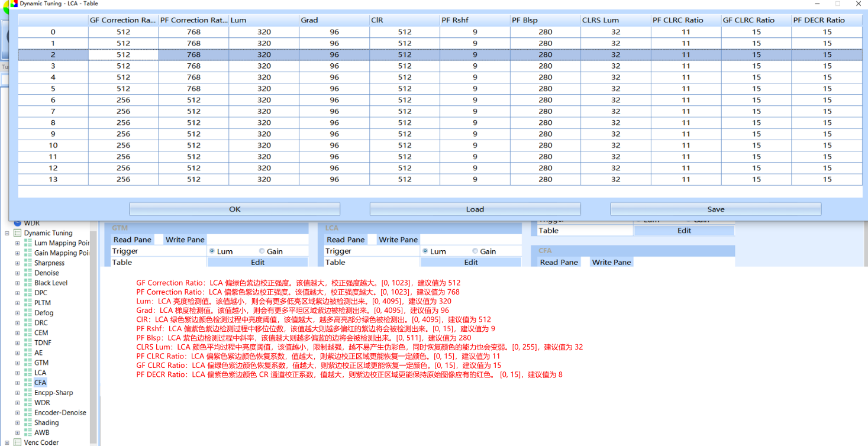Click the TDNF module icon

click(28, 342)
